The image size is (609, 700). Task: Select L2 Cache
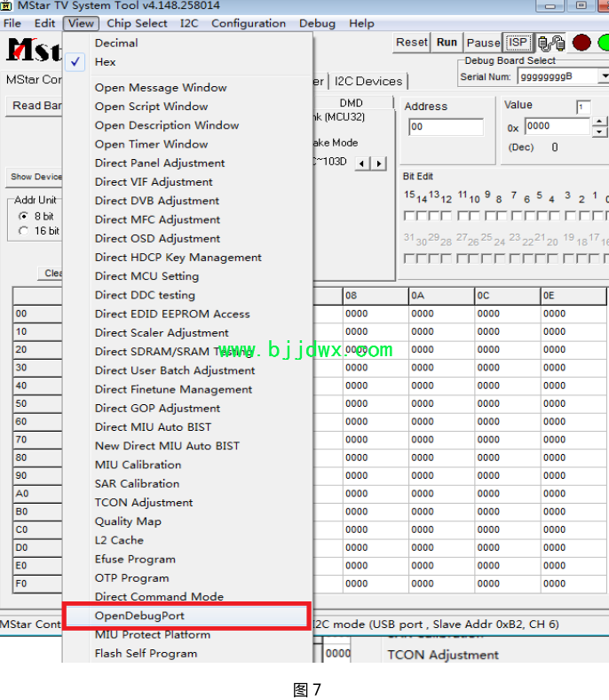pyautogui.click(x=187, y=540)
